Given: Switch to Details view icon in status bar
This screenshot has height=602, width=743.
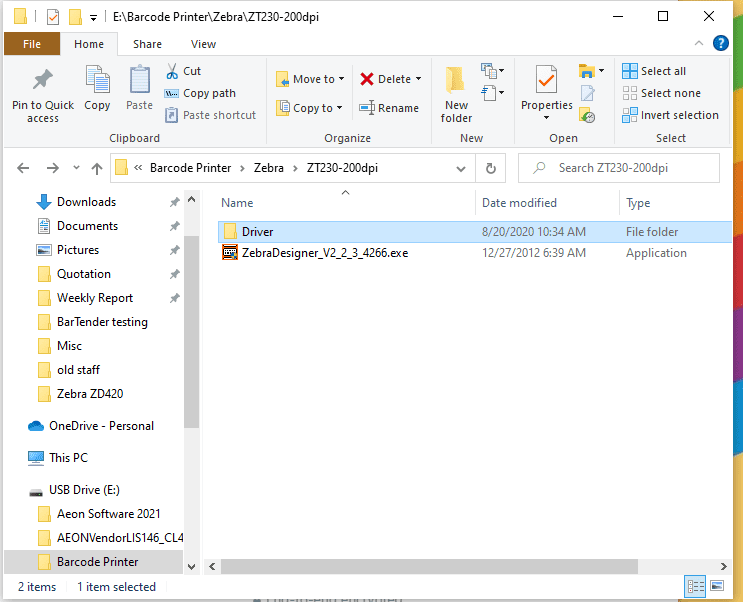Looking at the screenshot, I should [x=695, y=587].
